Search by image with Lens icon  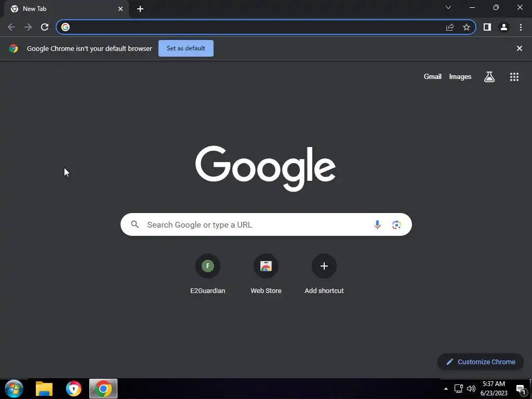tap(396, 224)
